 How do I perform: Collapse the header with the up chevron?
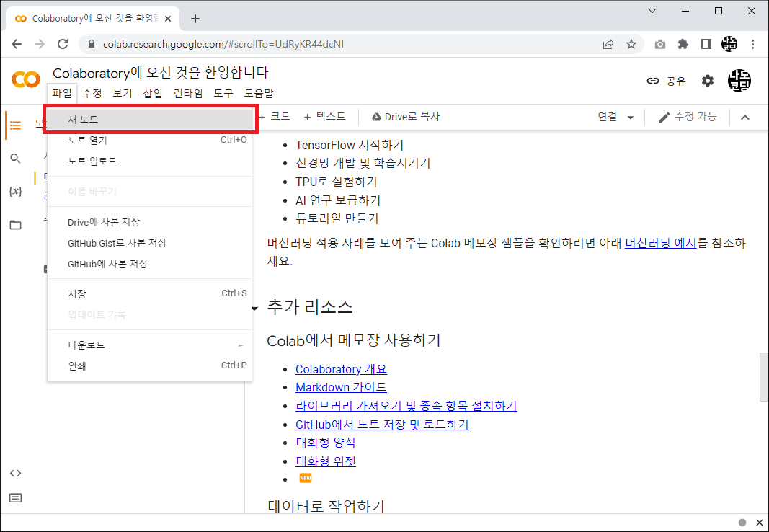pos(745,118)
